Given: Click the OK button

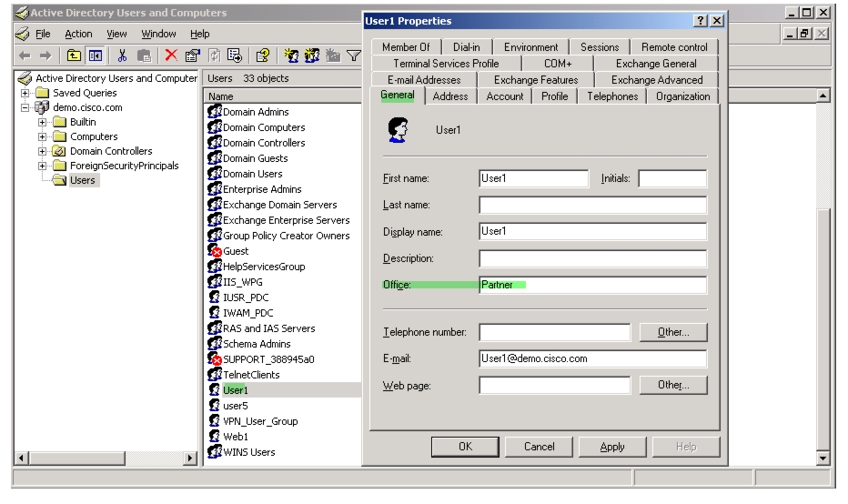Looking at the screenshot, I should tap(465, 447).
